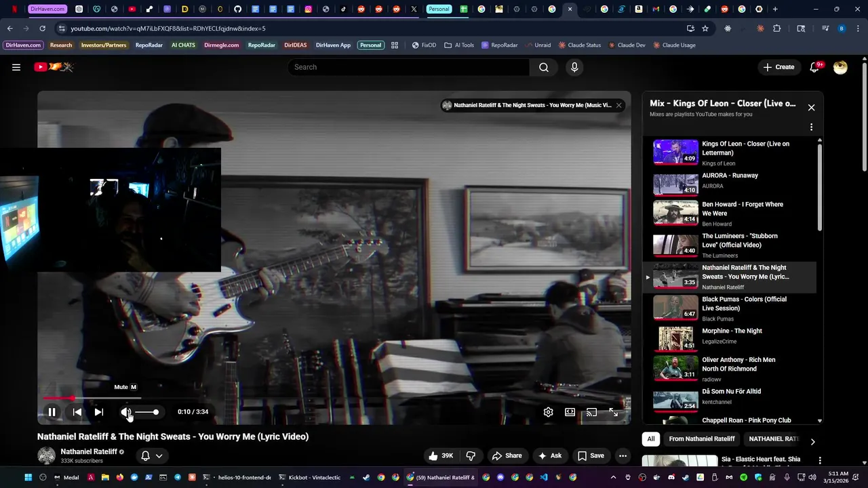Play Black Pumas - Colors from playlist
The width and height of the screenshot is (868, 488).
click(x=730, y=308)
